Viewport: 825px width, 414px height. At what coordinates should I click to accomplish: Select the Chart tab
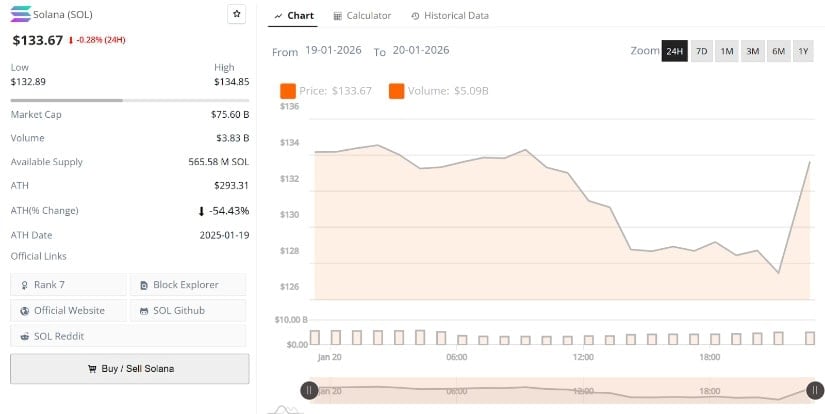click(293, 16)
